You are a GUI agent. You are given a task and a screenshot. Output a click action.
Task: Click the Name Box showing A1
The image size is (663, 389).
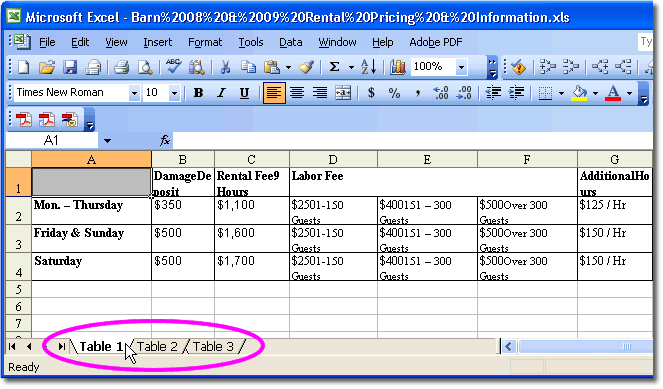pos(51,140)
